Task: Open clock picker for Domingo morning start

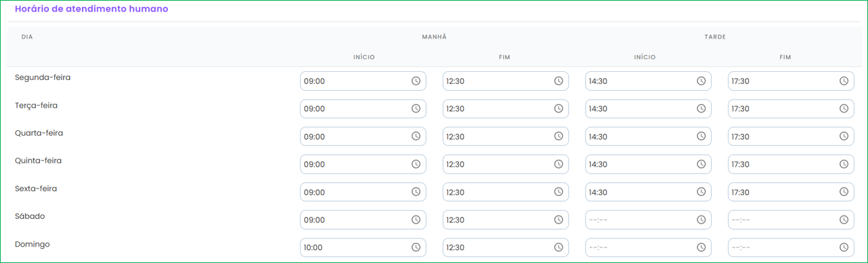Action: (416, 247)
